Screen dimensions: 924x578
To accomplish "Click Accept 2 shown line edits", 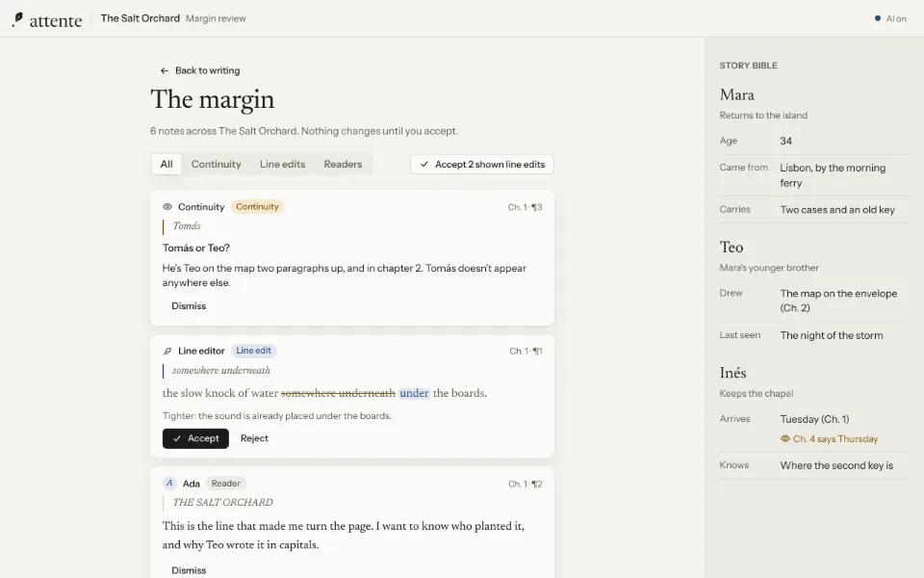I will point(482,164).
